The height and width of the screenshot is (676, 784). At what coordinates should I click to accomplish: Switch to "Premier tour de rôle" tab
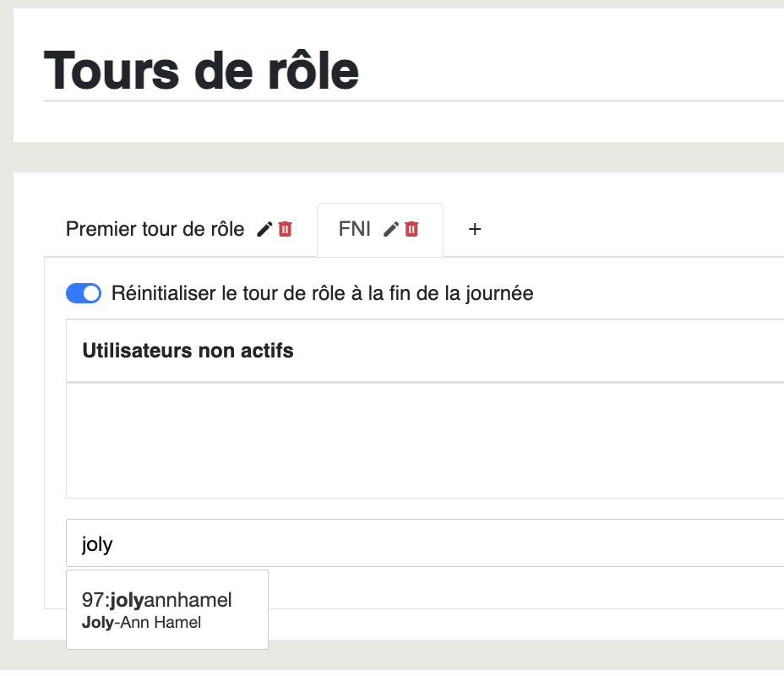(x=155, y=229)
